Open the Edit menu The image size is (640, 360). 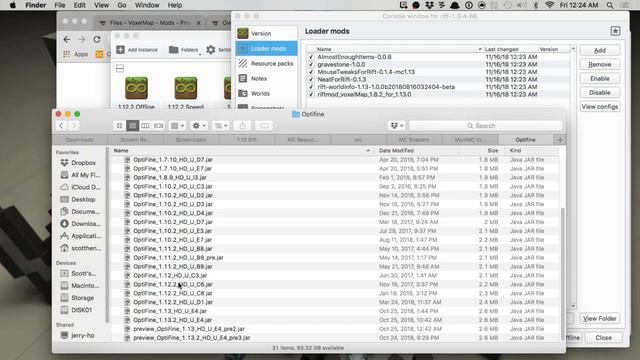(x=79, y=5)
